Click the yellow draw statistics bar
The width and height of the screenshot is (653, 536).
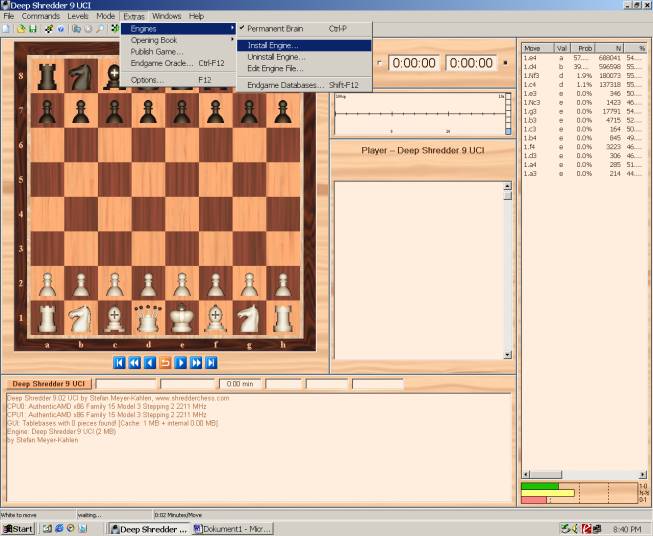click(548, 493)
